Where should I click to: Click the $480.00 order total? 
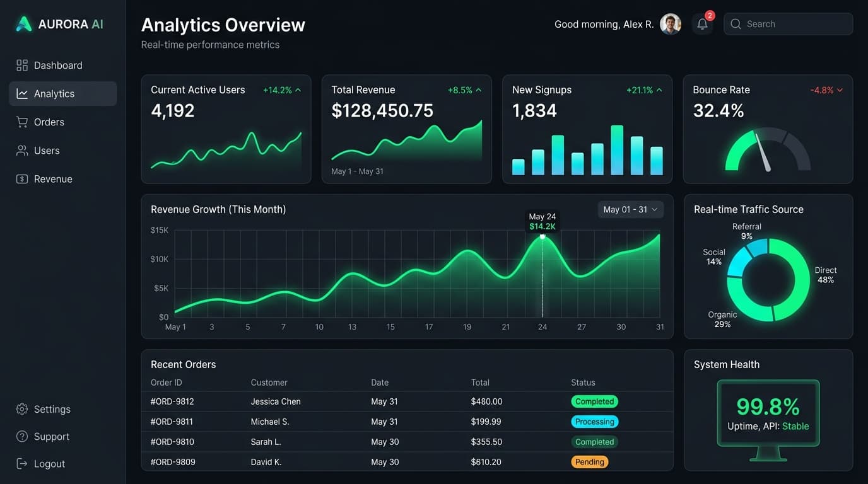click(x=486, y=401)
